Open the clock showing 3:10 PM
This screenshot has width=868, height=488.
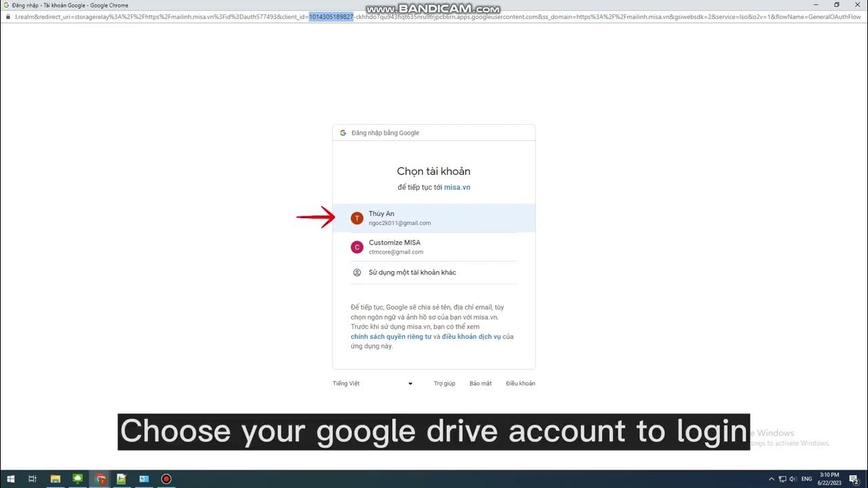click(829, 479)
